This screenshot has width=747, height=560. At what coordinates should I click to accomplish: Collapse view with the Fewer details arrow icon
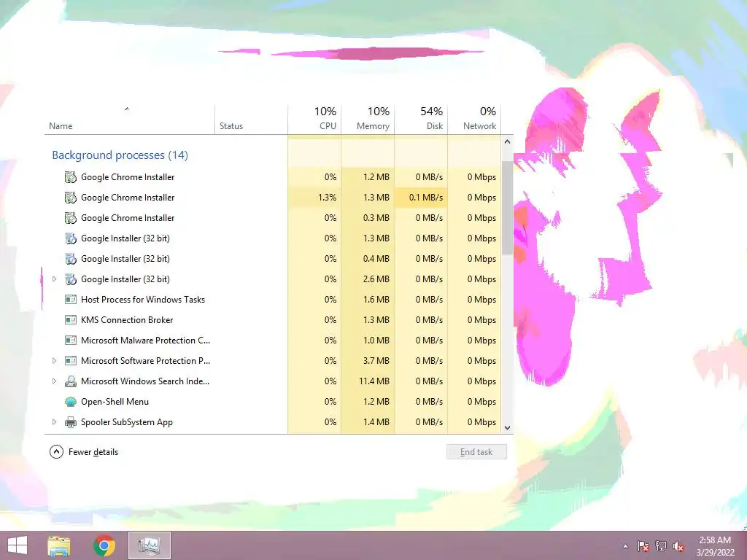56,452
